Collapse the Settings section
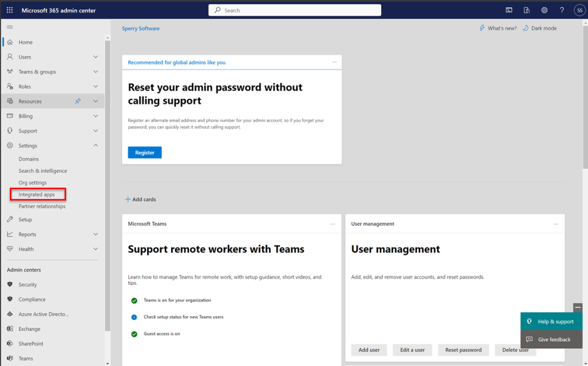 click(96, 145)
